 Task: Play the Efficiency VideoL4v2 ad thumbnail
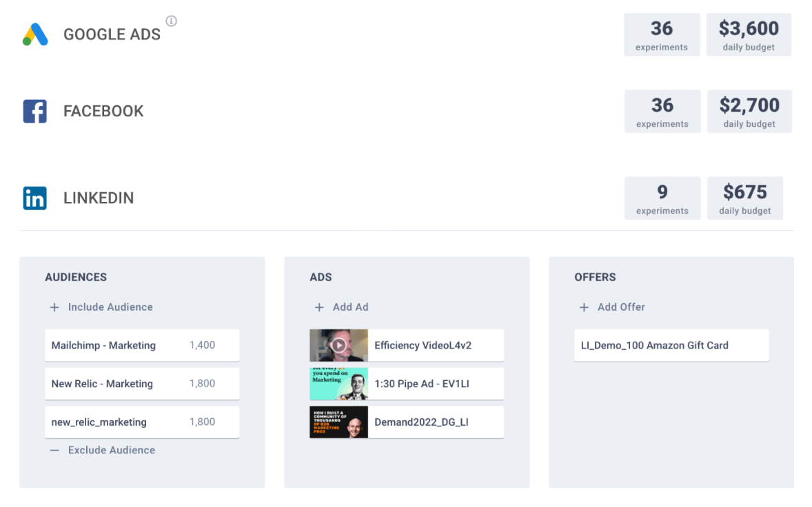[338, 345]
